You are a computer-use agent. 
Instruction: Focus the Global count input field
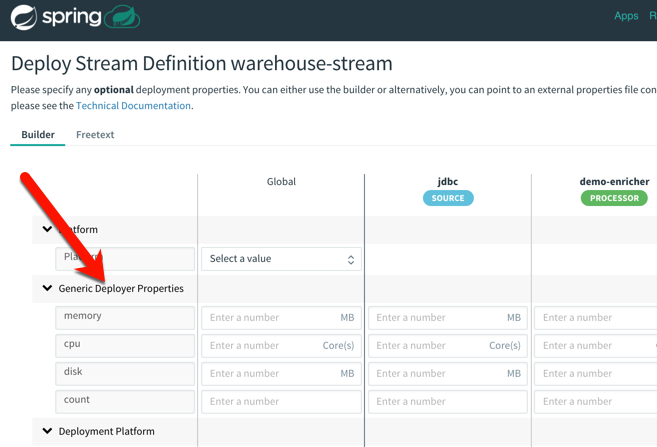[281, 402]
